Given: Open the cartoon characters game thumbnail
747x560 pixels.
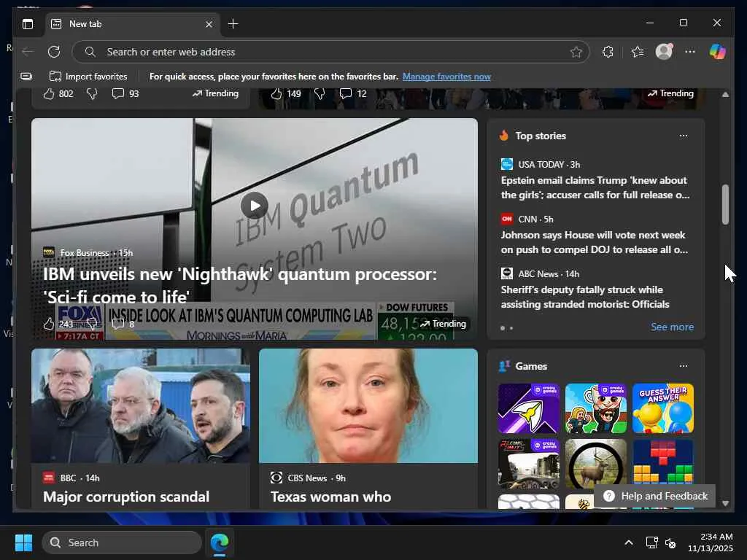Looking at the screenshot, I should click(596, 408).
